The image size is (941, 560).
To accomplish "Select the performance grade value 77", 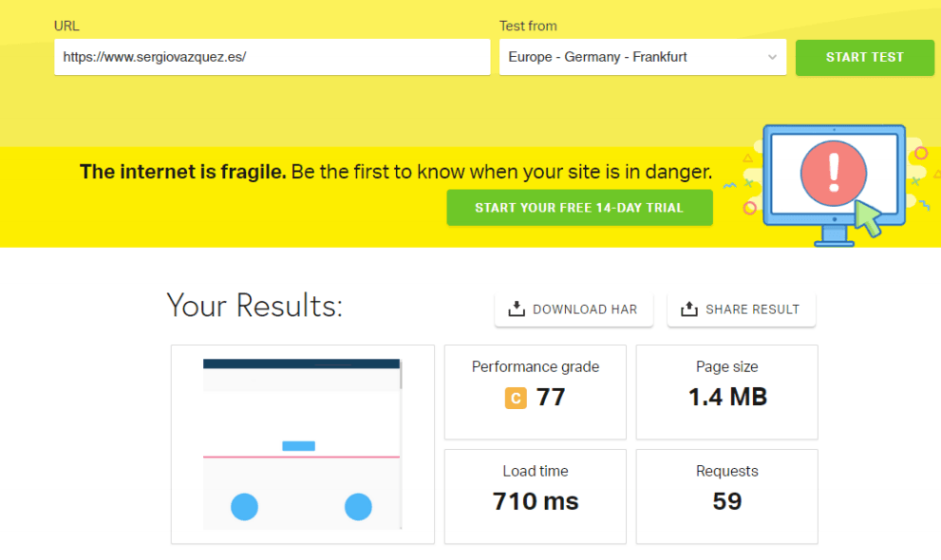I will coord(551,397).
